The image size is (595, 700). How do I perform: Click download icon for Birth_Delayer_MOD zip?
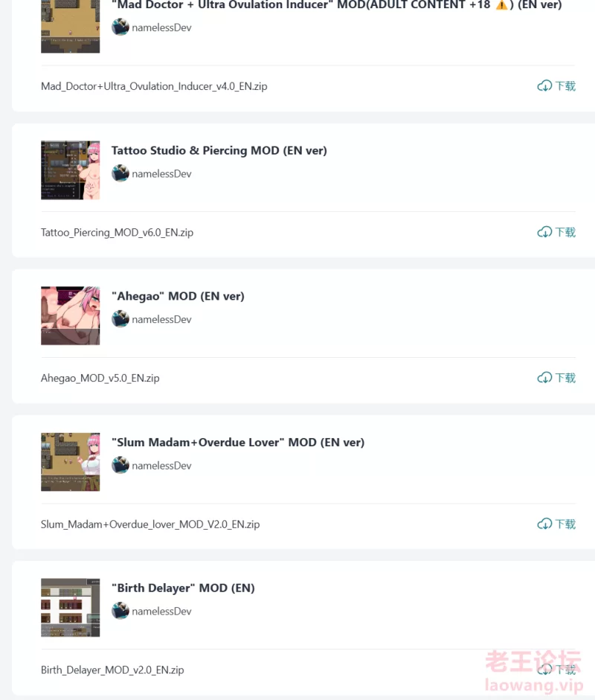(544, 670)
